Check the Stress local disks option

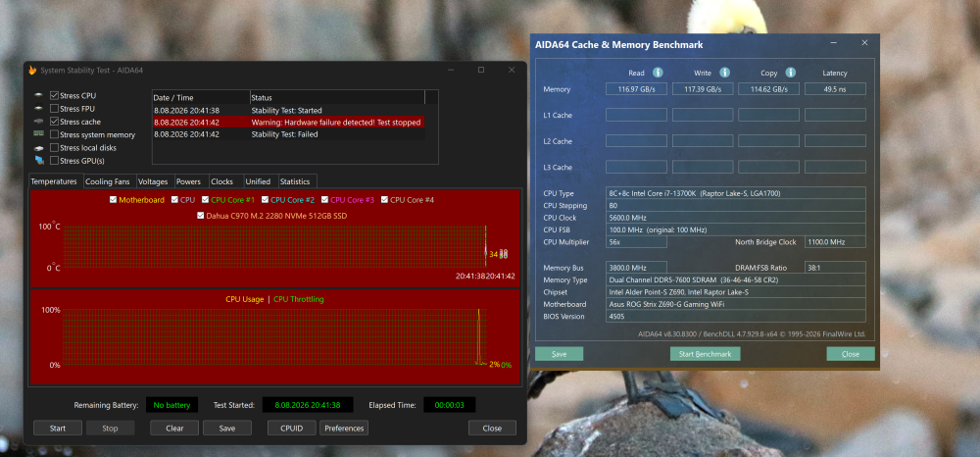54,147
